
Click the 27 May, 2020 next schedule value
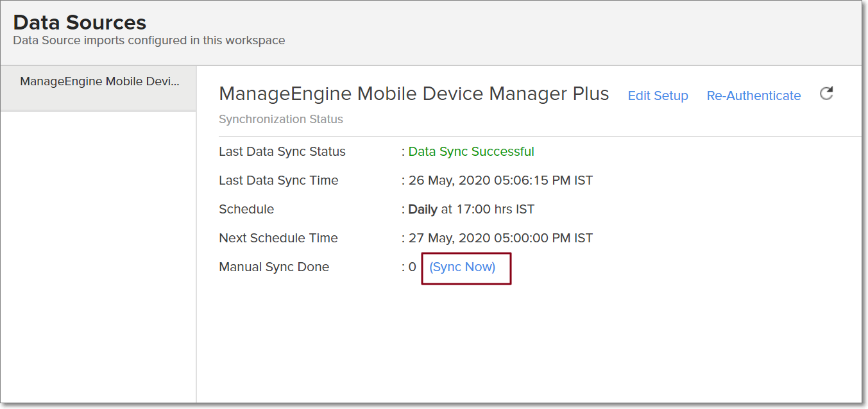(x=500, y=238)
